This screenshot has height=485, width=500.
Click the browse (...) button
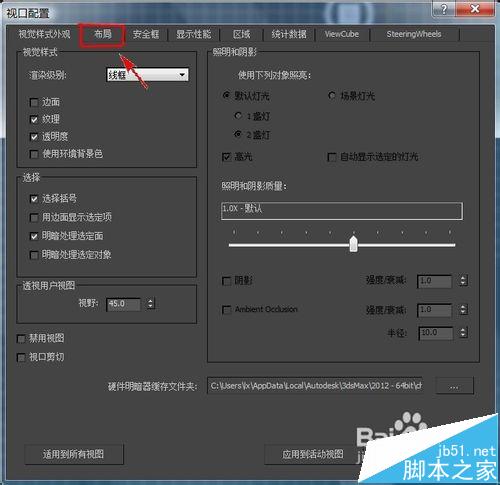pyautogui.click(x=454, y=386)
